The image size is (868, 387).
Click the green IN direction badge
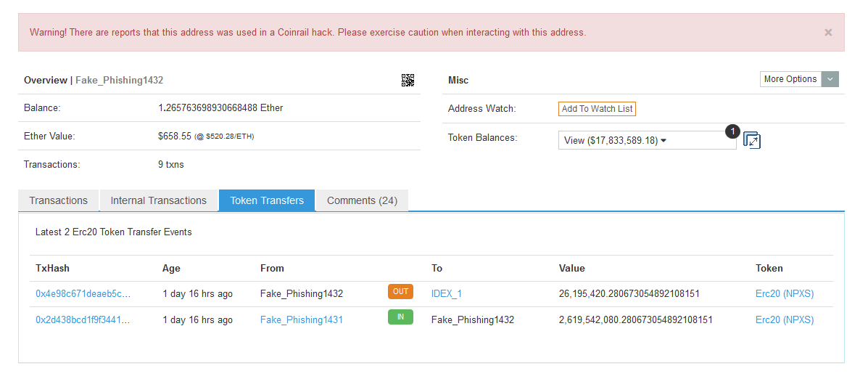(x=400, y=318)
